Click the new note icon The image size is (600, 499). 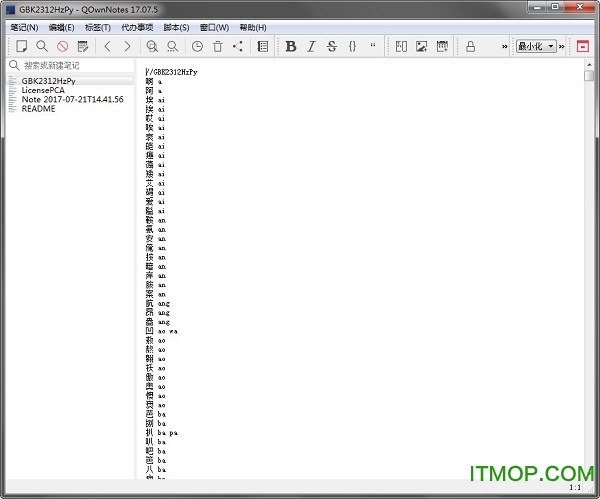(22, 46)
